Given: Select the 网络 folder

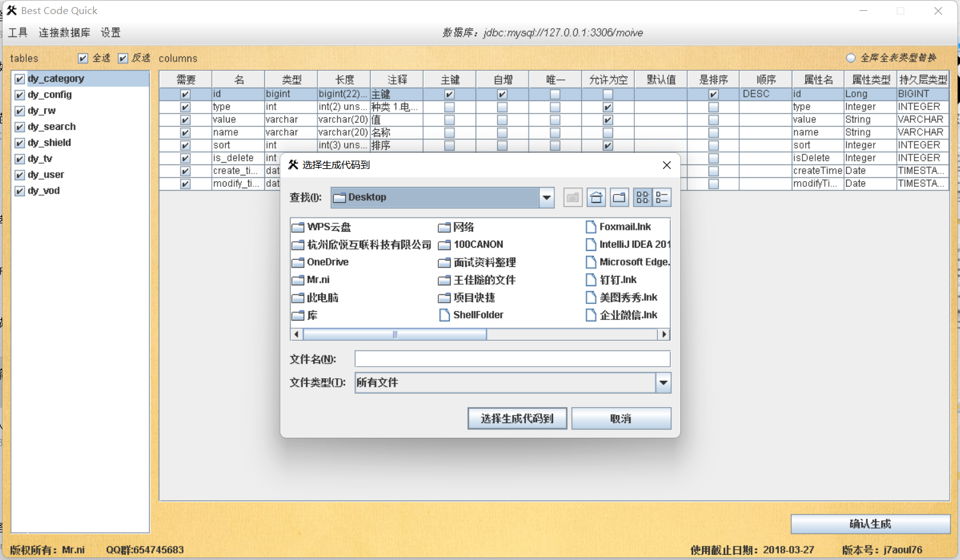Looking at the screenshot, I should [456, 227].
